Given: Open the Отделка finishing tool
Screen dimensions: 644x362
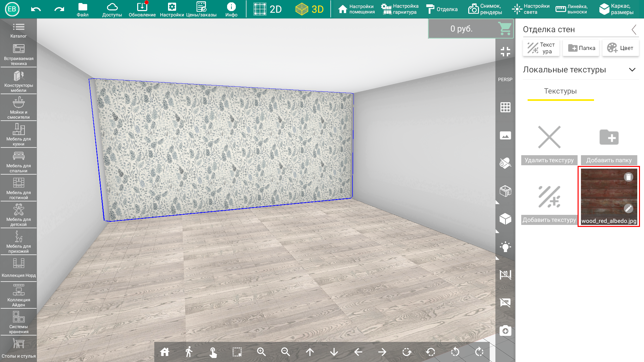Looking at the screenshot, I should (x=442, y=9).
